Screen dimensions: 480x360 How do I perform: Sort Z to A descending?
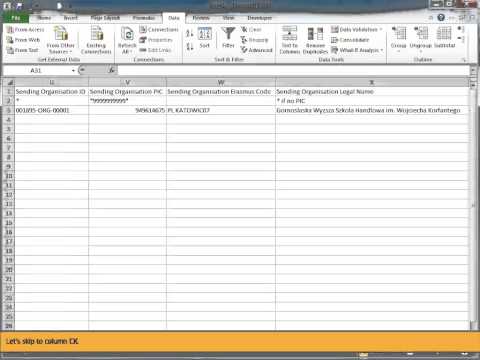tap(190, 46)
